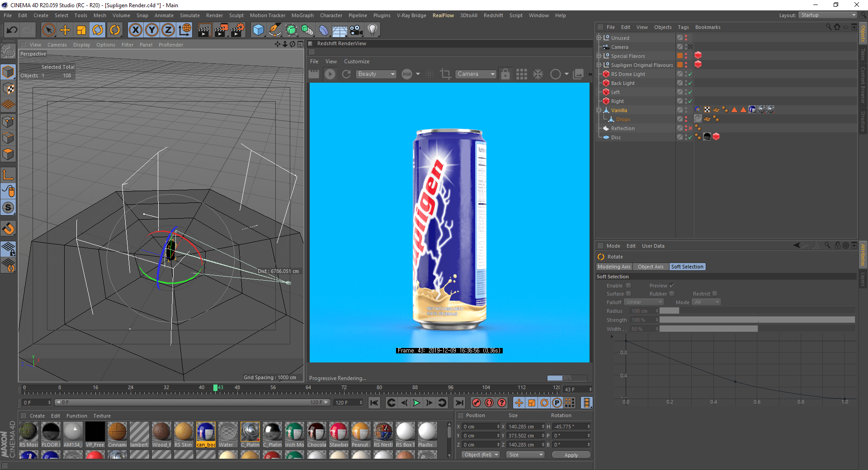
Task: Open the Layout Startup dropdown
Action: coord(828,15)
